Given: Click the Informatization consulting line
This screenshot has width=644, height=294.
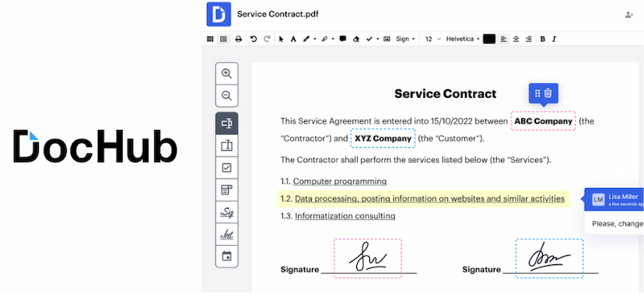Looking at the screenshot, I should pyautogui.click(x=345, y=215).
